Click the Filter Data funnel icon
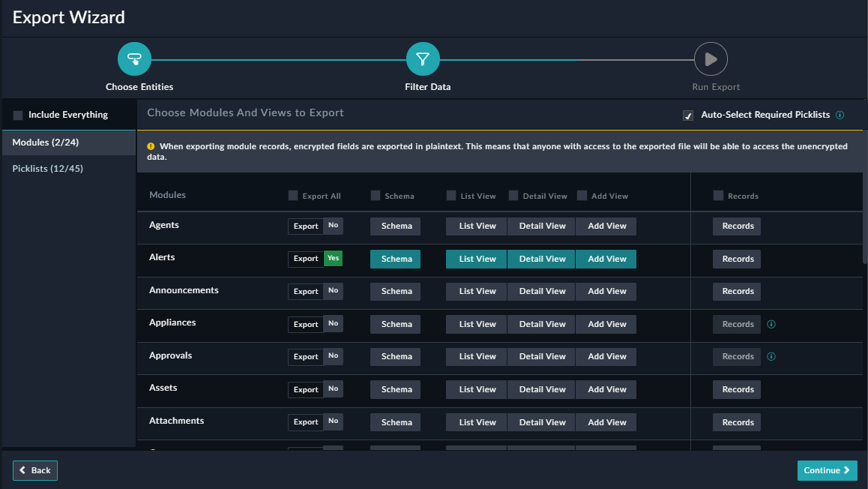Image resolution: width=868 pixels, height=489 pixels. coord(422,58)
